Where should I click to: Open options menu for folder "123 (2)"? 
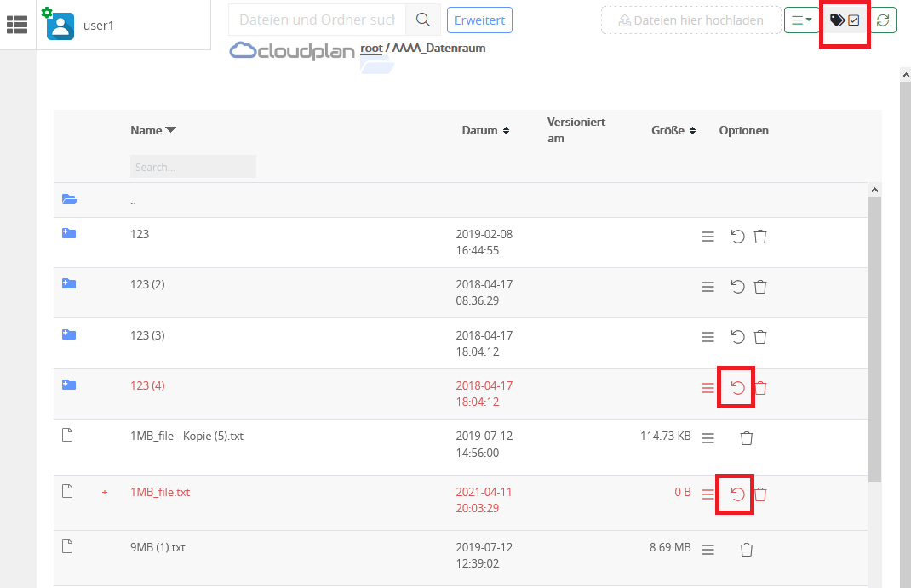[708, 287]
